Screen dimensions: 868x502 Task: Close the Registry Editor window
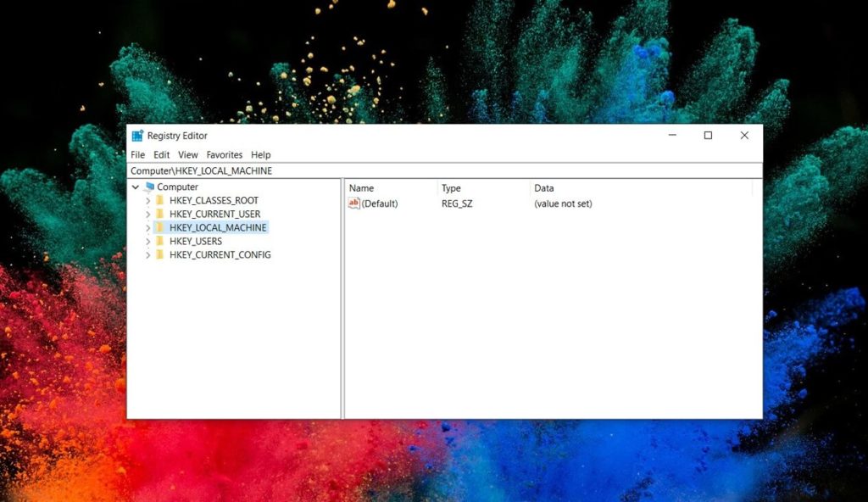744,135
